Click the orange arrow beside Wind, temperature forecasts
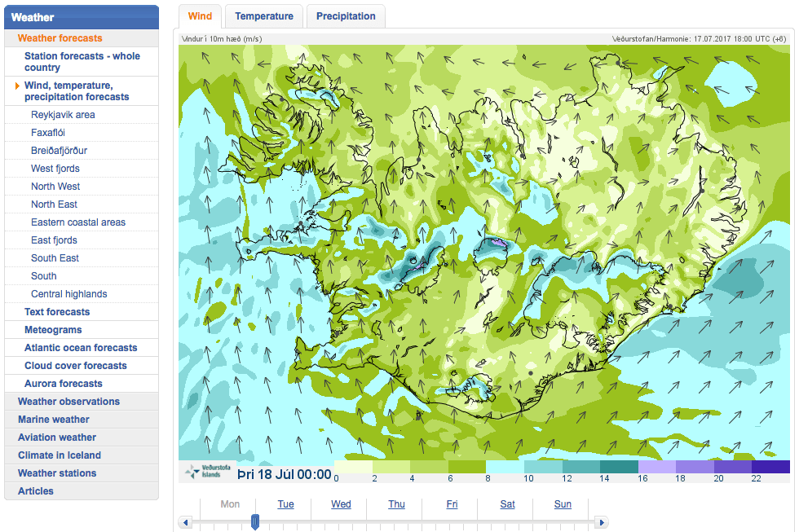 tap(17, 86)
